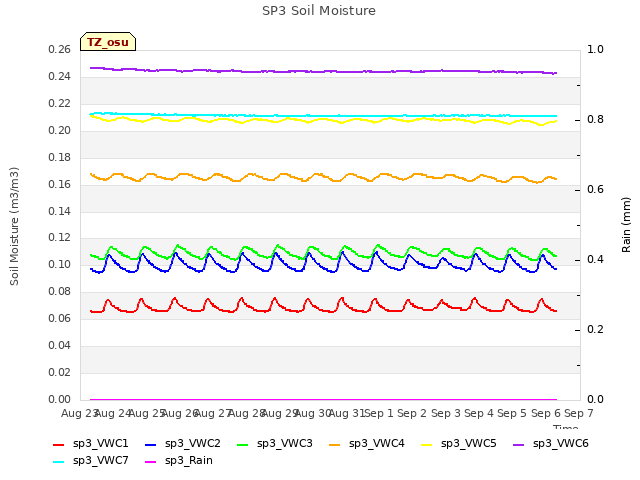The width and height of the screenshot is (640, 480).
Task: Toggle sp3_VWC3 legend entry
Action: click(x=275, y=444)
